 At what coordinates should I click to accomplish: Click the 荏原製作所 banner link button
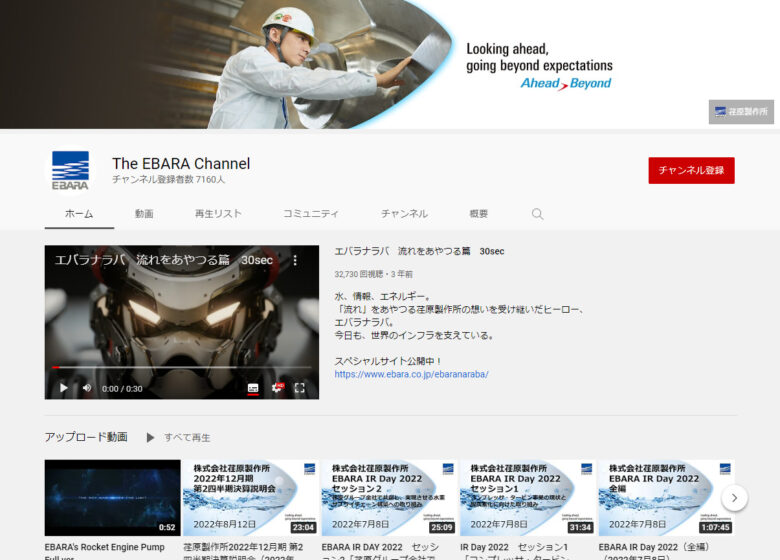click(741, 111)
